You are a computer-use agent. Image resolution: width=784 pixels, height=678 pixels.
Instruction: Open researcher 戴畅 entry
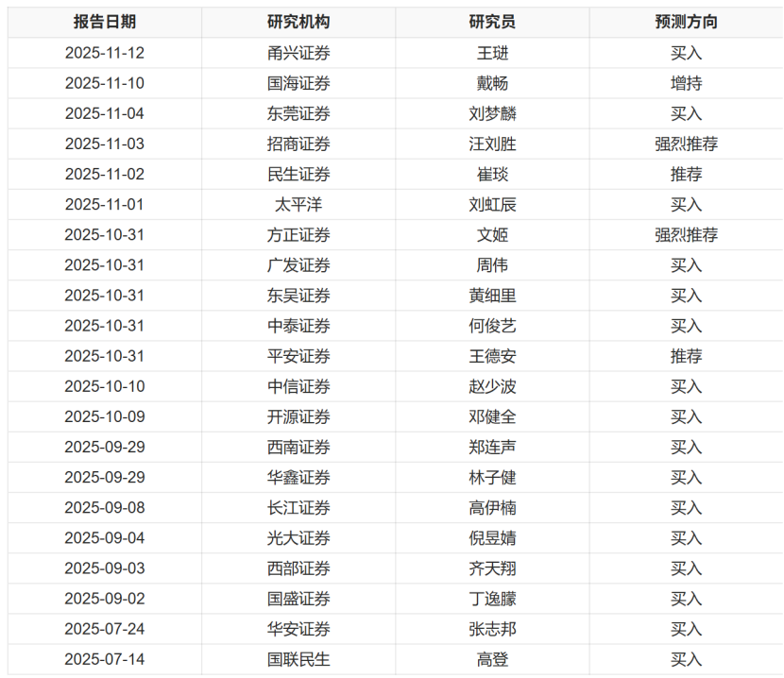pos(492,83)
